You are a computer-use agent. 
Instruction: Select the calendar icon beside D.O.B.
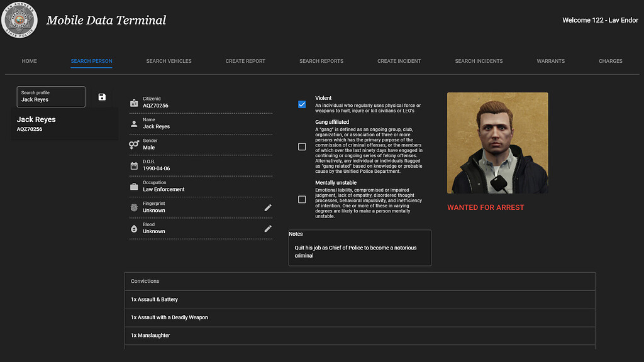click(x=133, y=165)
